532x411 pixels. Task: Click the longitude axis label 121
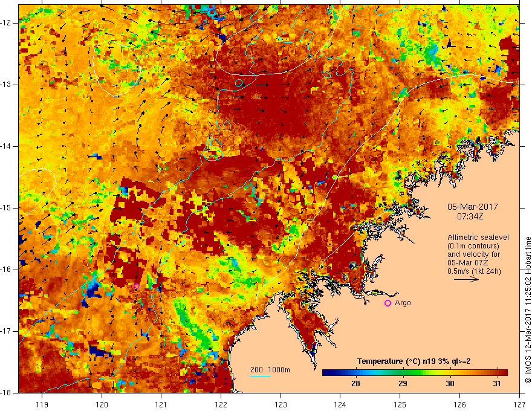(161, 404)
